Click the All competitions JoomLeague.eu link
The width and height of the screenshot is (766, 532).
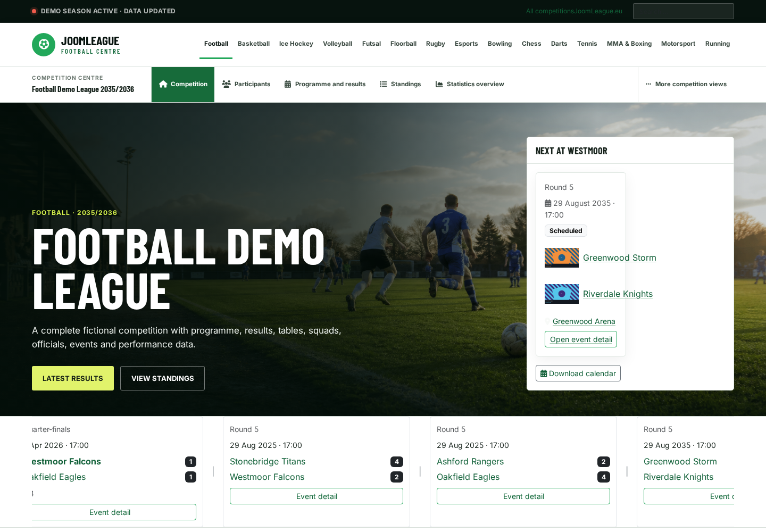[x=574, y=11]
